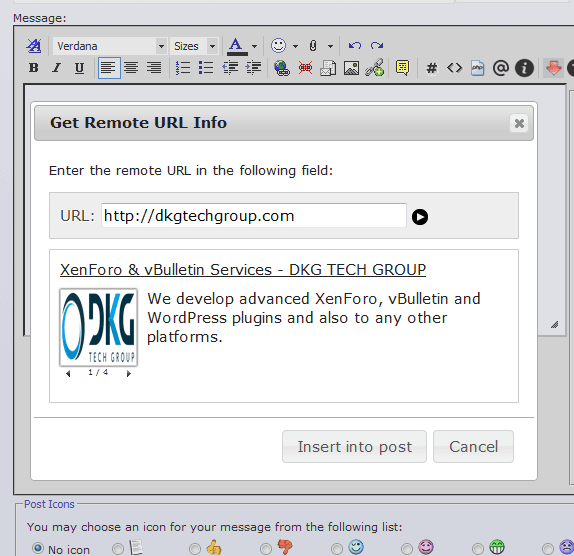Click the Wrap Quote tags icon
Image resolution: width=574 pixels, height=556 pixels.
click(x=402, y=68)
